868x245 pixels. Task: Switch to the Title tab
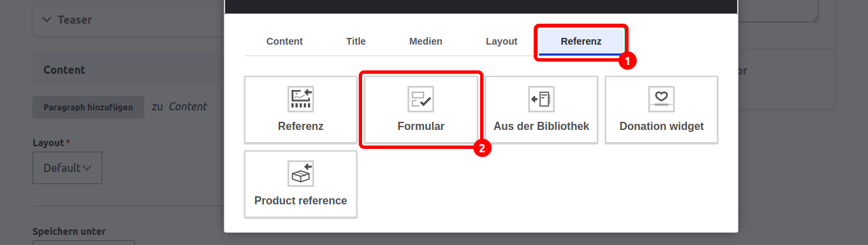click(356, 41)
